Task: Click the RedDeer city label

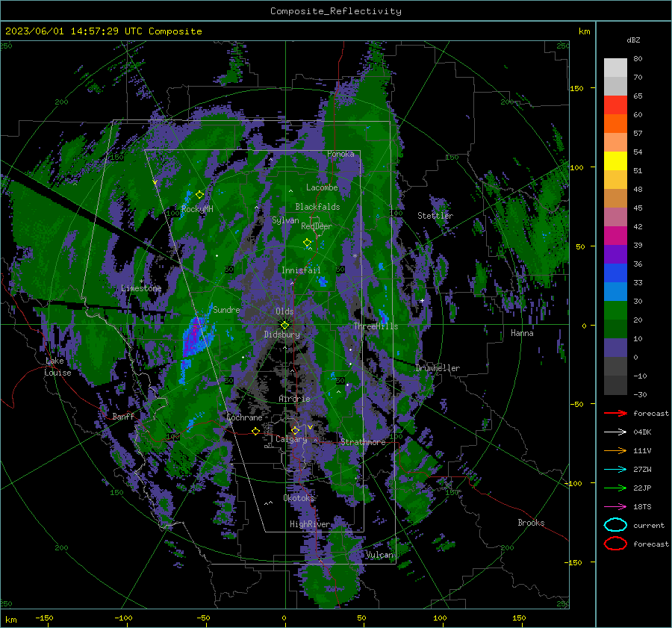Action: (x=317, y=226)
